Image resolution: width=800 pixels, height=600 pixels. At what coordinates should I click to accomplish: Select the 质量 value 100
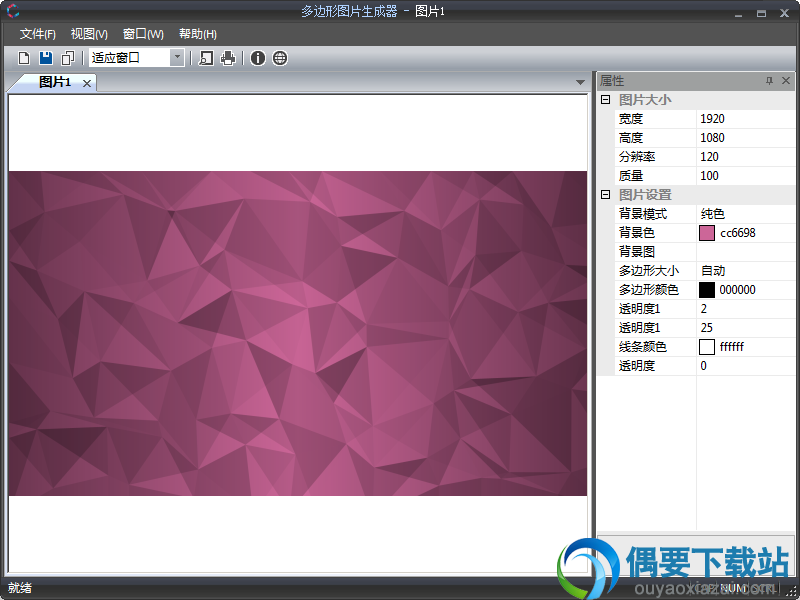click(745, 176)
